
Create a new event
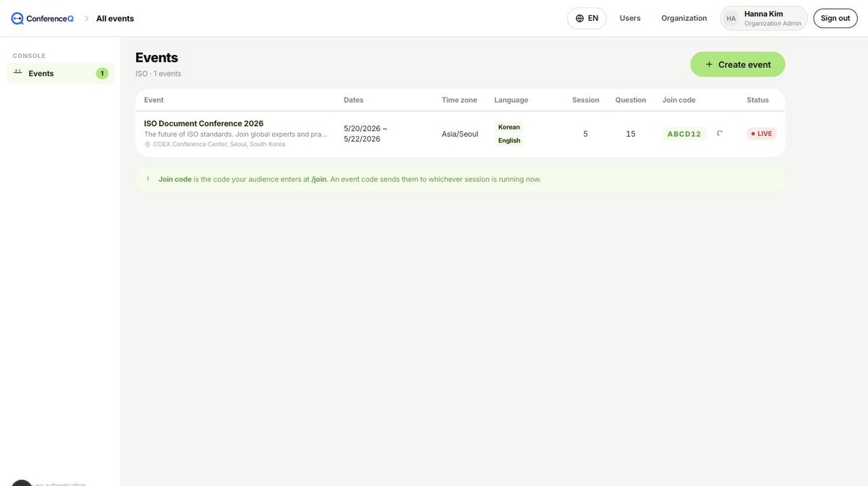(x=737, y=64)
